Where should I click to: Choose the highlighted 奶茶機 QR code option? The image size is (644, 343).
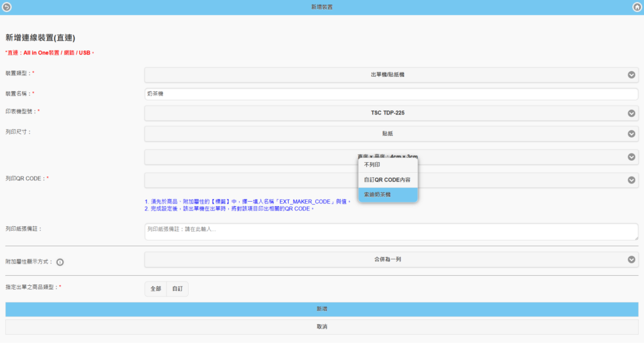[387, 195]
